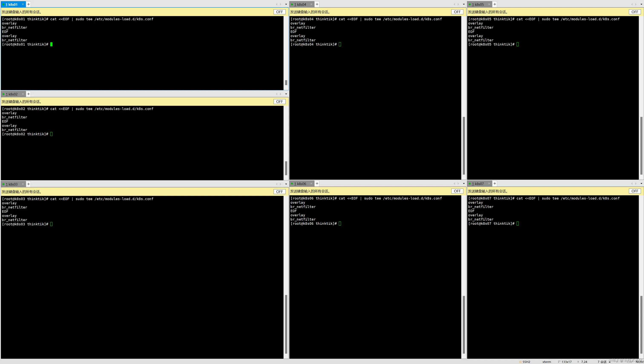Close the k8s05 session tab

pos(489,4)
